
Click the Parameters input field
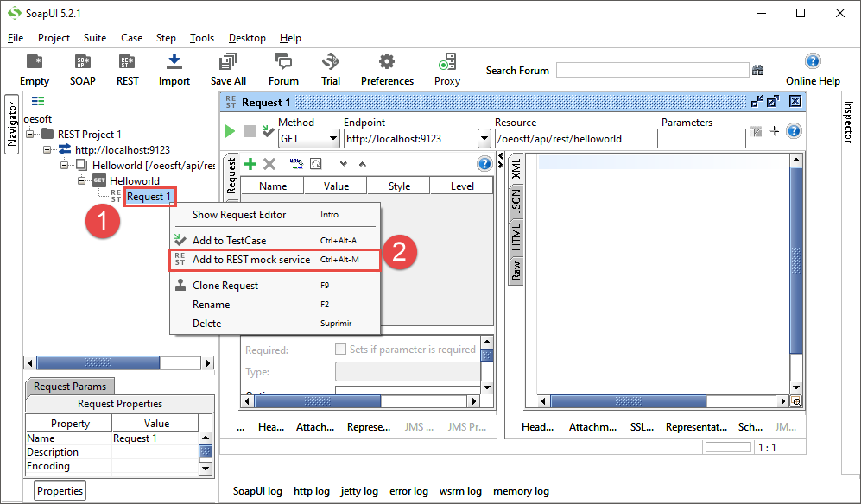[x=704, y=139]
